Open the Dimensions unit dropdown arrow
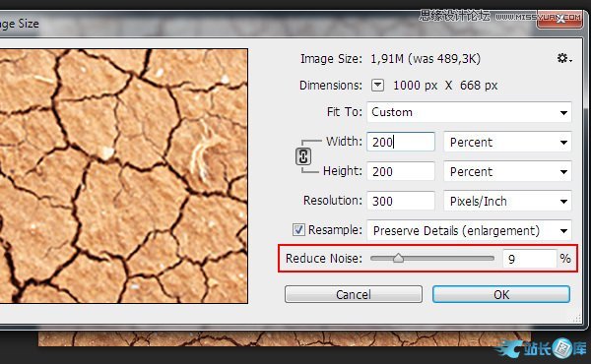The width and height of the screenshot is (591, 364). pyautogui.click(x=377, y=85)
